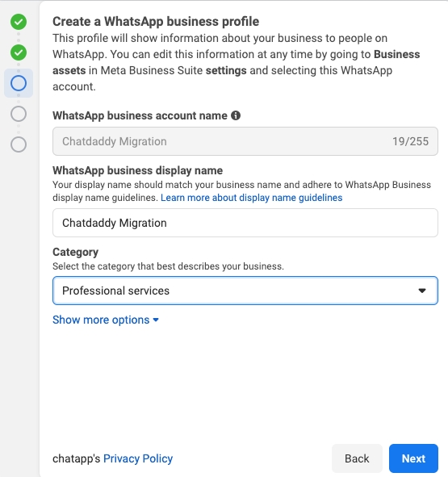Click the second completed green checkmark step
Viewport: 448px width, 477px height.
(19, 52)
